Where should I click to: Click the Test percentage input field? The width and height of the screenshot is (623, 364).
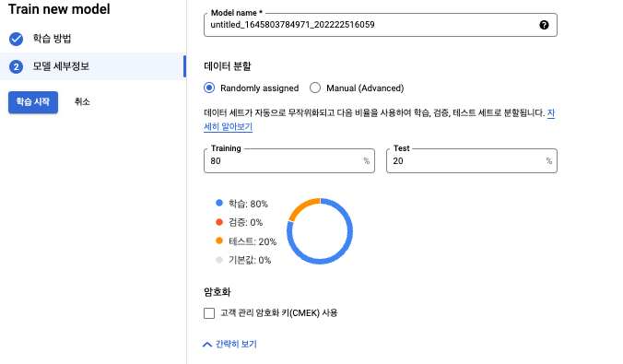pyautogui.click(x=472, y=161)
